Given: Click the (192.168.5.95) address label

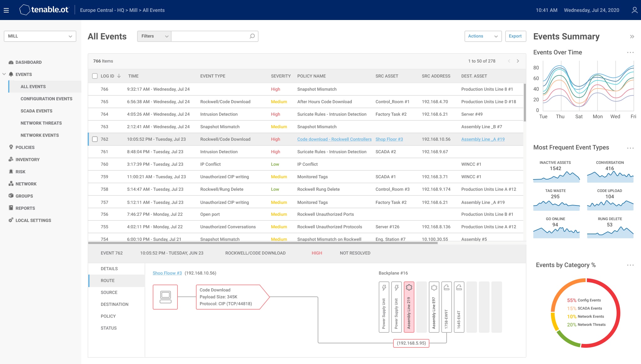Looking at the screenshot, I should coord(411,343).
